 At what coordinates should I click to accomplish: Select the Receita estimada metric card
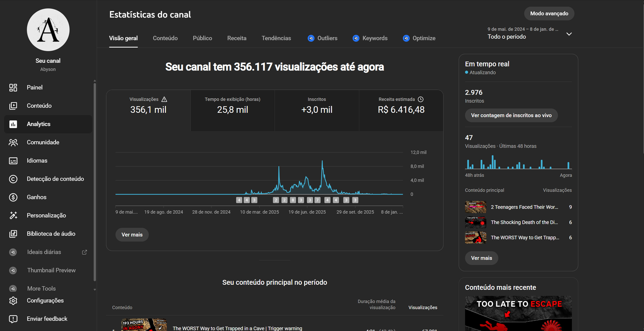[401, 110]
